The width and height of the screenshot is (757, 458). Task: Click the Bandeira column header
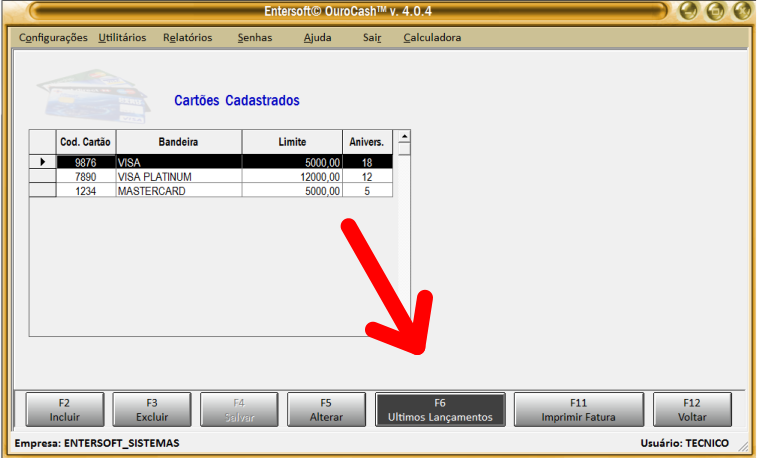(x=179, y=142)
